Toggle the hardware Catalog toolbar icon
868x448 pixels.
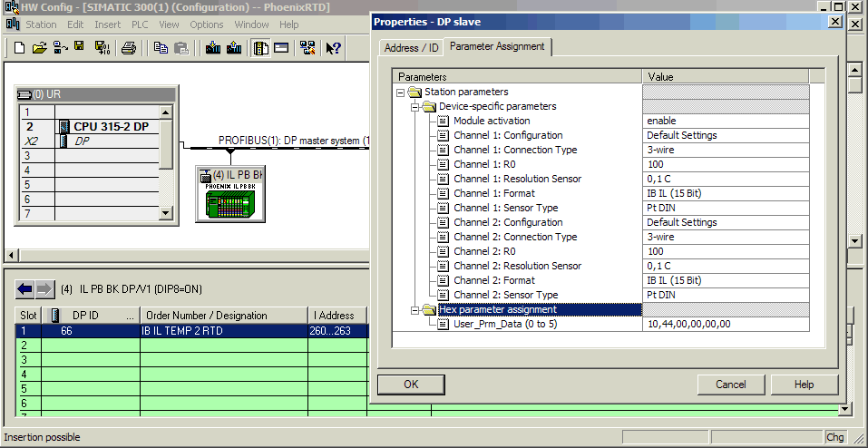click(x=260, y=48)
